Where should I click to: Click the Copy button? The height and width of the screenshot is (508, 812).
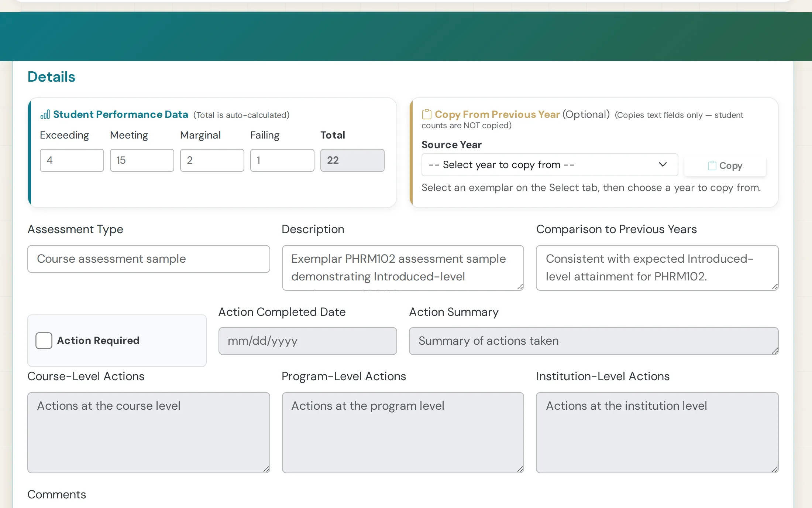(x=725, y=166)
